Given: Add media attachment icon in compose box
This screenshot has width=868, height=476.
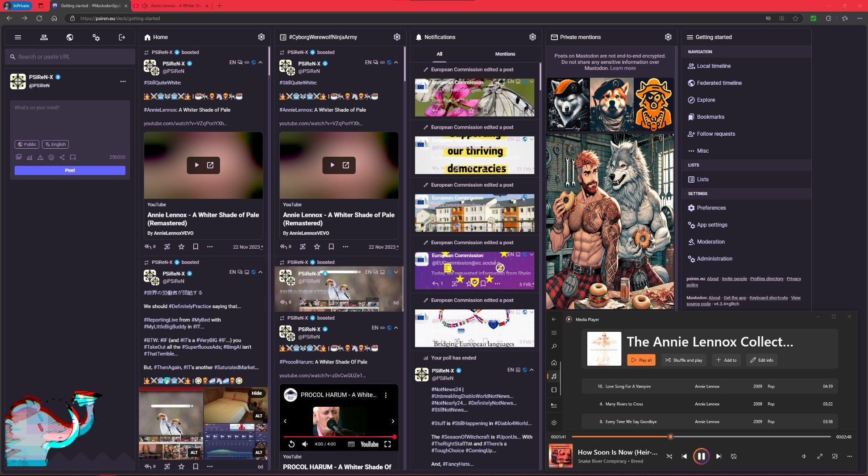Looking at the screenshot, I should [19, 157].
